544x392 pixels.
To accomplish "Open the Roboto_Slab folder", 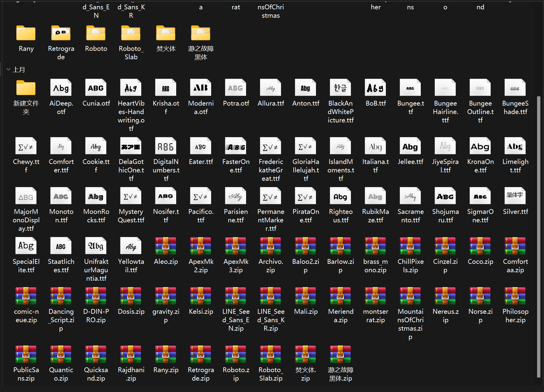I will click(131, 33).
